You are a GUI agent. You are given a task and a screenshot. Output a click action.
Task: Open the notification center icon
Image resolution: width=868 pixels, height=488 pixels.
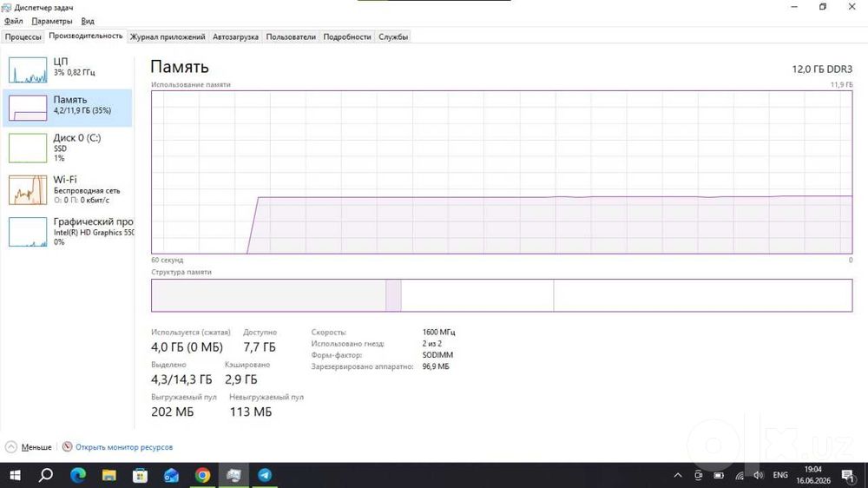[847, 475]
